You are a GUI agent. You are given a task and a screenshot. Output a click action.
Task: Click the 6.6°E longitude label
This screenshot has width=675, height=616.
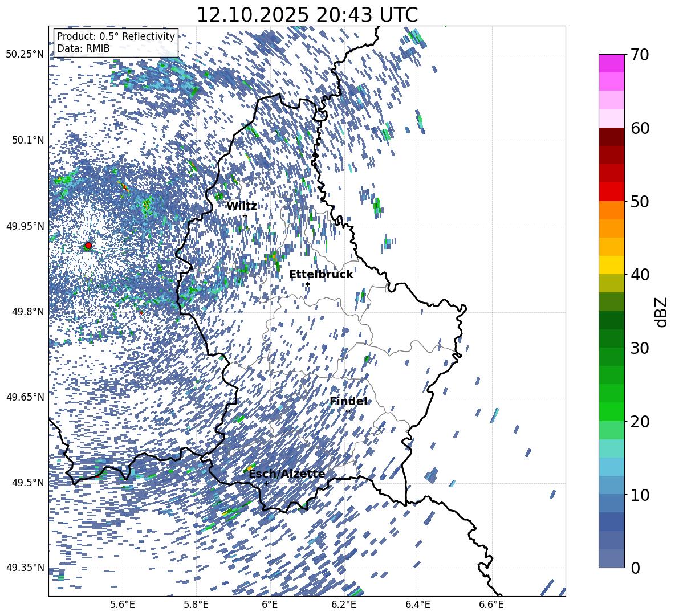tap(491, 605)
